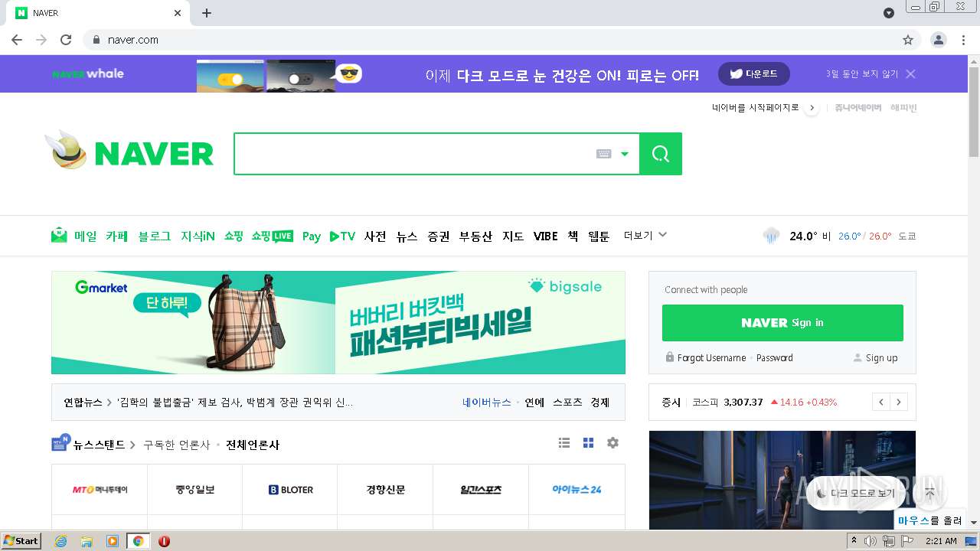
Task: Select 전체언론사 tab
Action: tap(253, 445)
